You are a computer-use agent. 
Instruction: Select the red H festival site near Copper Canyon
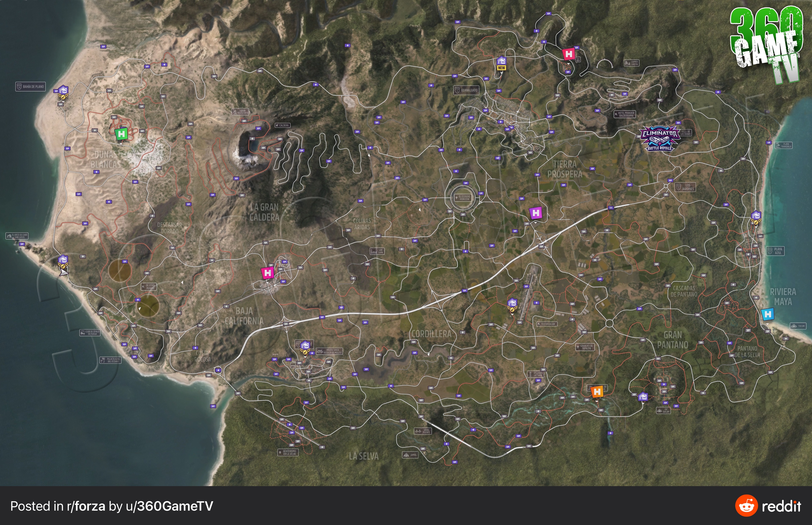[x=568, y=54]
